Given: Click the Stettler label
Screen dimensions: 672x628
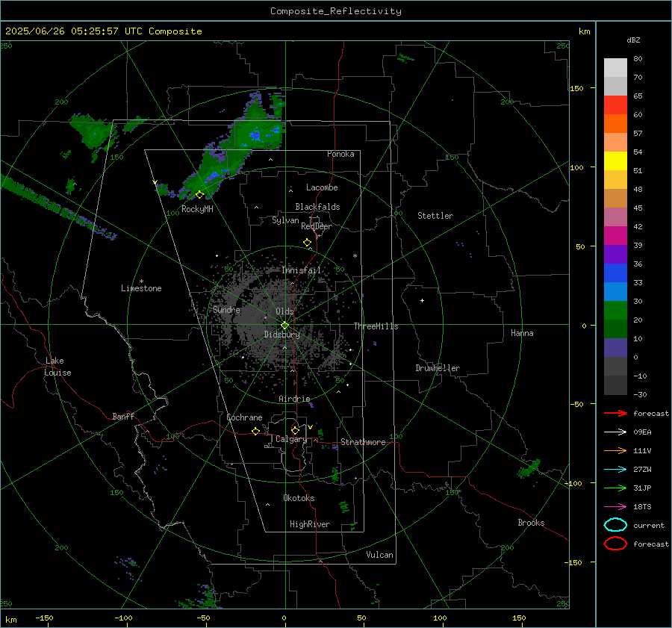Looking at the screenshot, I should click(x=435, y=216).
